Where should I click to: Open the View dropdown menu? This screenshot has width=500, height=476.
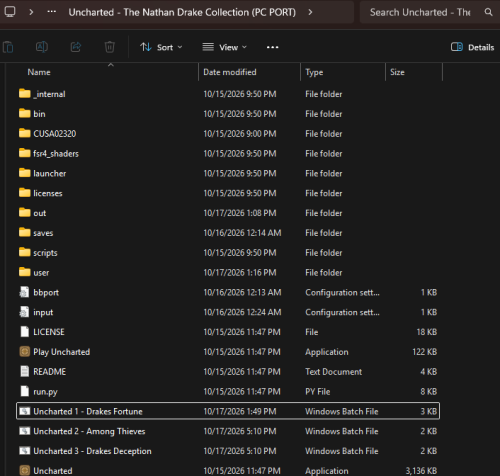pos(225,47)
